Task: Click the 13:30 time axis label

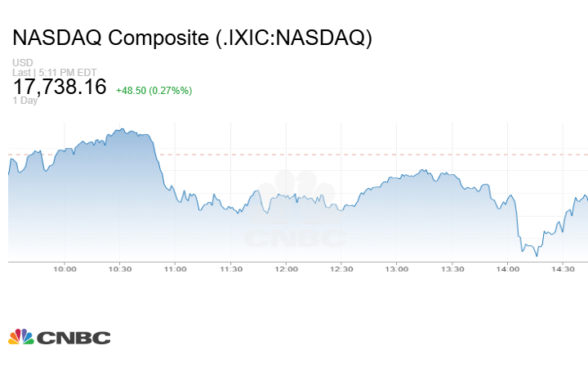Action: (452, 269)
